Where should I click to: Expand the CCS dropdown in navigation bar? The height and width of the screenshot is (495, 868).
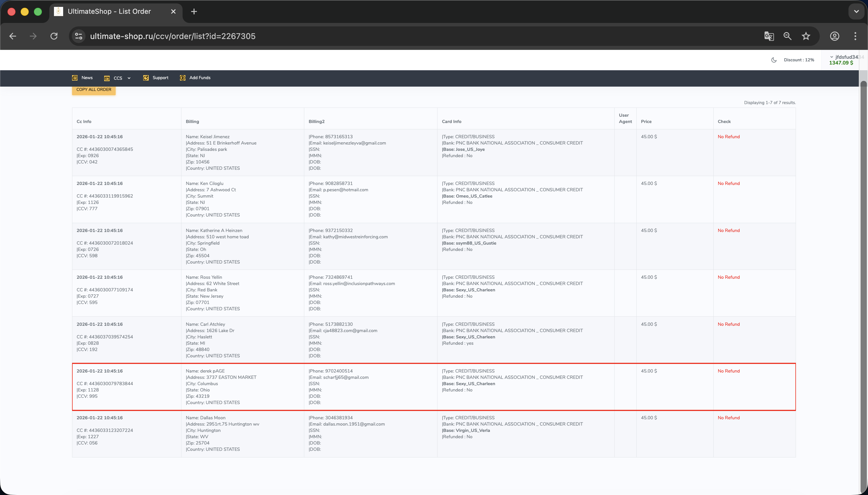coord(118,78)
